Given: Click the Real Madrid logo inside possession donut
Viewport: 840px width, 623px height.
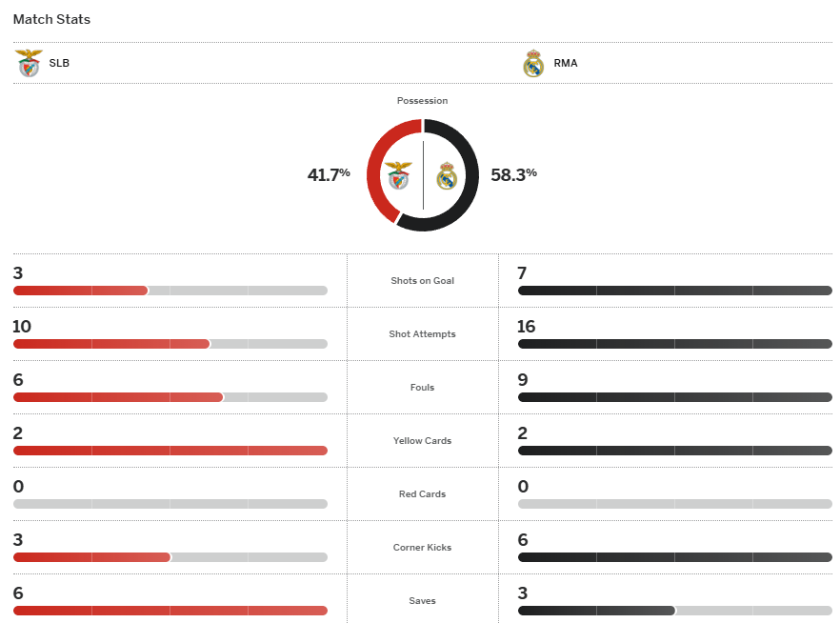Looking at the screenshot, I should coord(447,176).
